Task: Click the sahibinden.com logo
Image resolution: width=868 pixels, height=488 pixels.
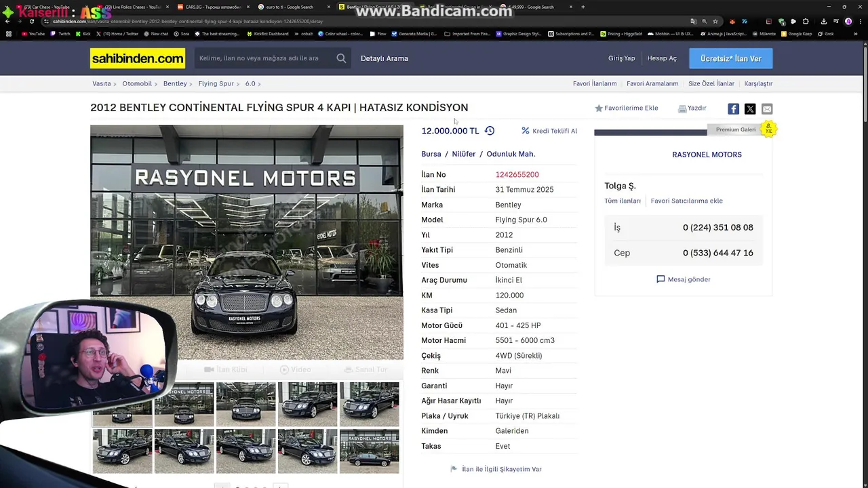Action: 138,58
